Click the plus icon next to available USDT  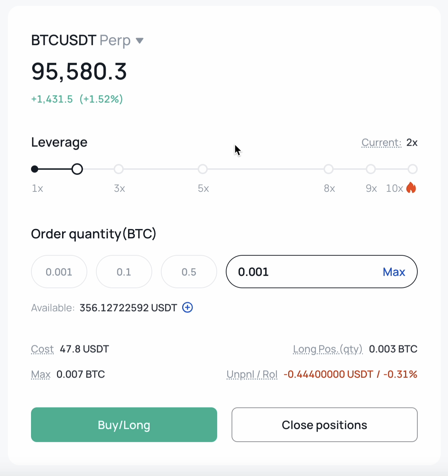pos(188,308)
